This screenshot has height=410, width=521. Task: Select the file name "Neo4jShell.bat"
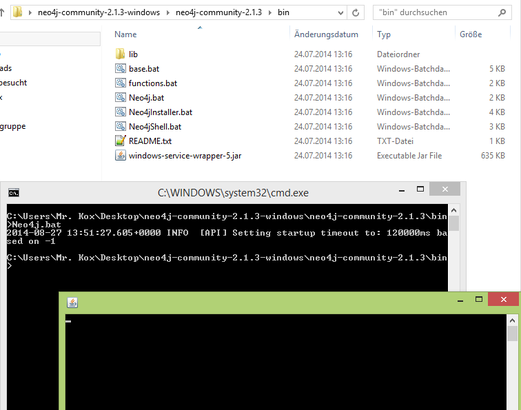point(155,127)
